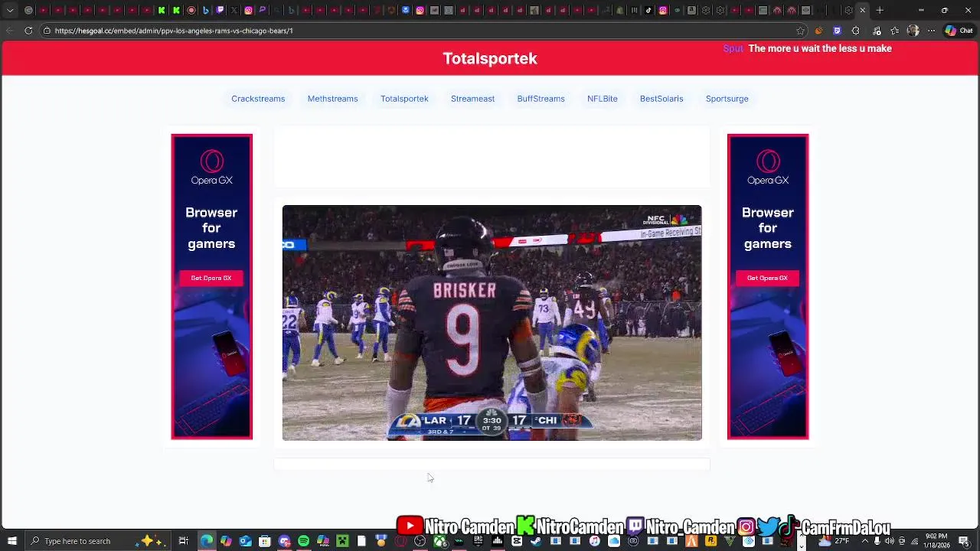Open the Sportsurge link

[727, 99]
